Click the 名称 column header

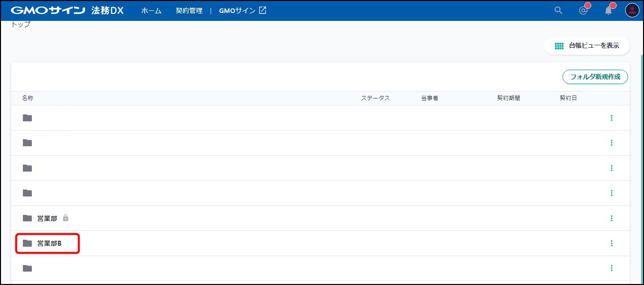(x=28, y=98)
